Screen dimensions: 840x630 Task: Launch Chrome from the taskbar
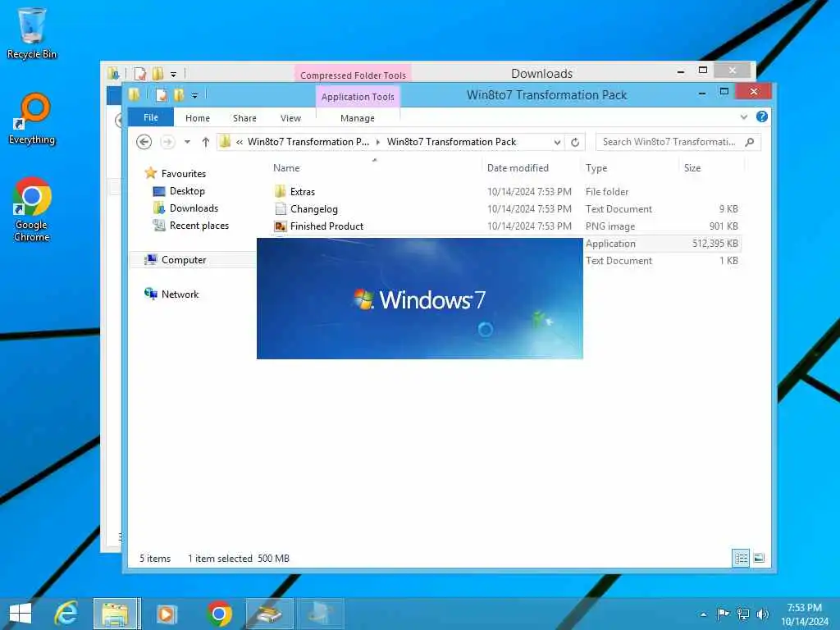point(219,614)
